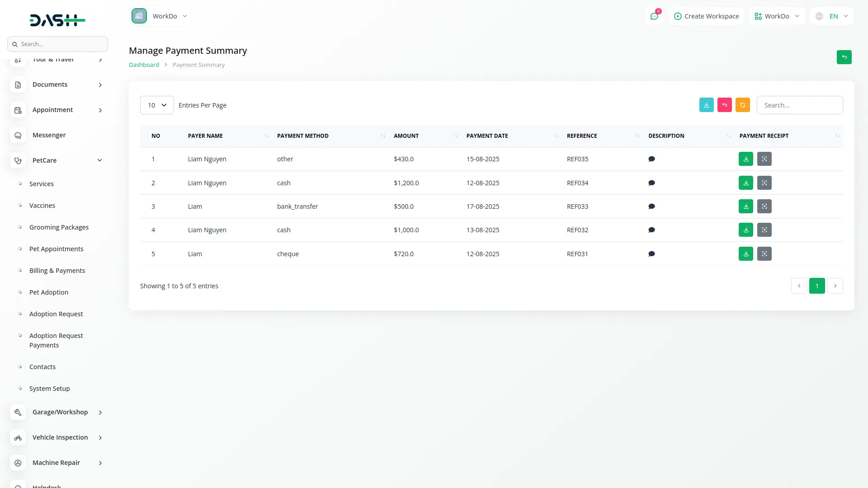Screen dimensions: 868x488
Task: Click Create Workspace button
Action: [x=706, y=16]
